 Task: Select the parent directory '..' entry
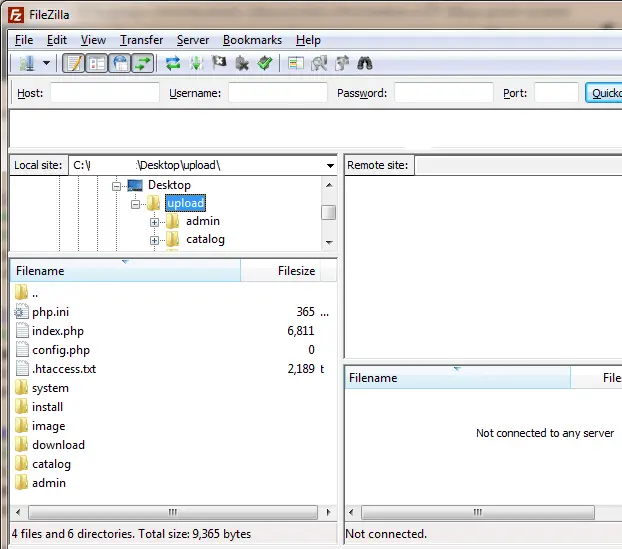pyautogui.click(x=26, y=293)
